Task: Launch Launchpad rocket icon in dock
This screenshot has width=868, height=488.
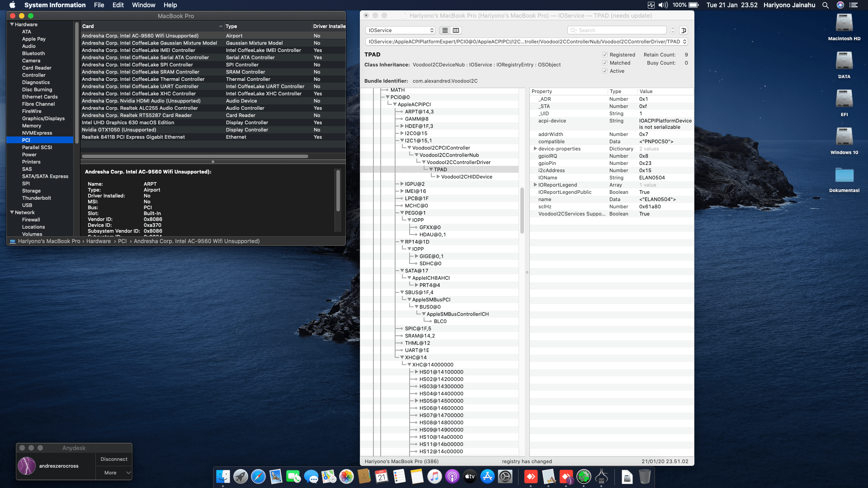Action: (x=241, y=476)
